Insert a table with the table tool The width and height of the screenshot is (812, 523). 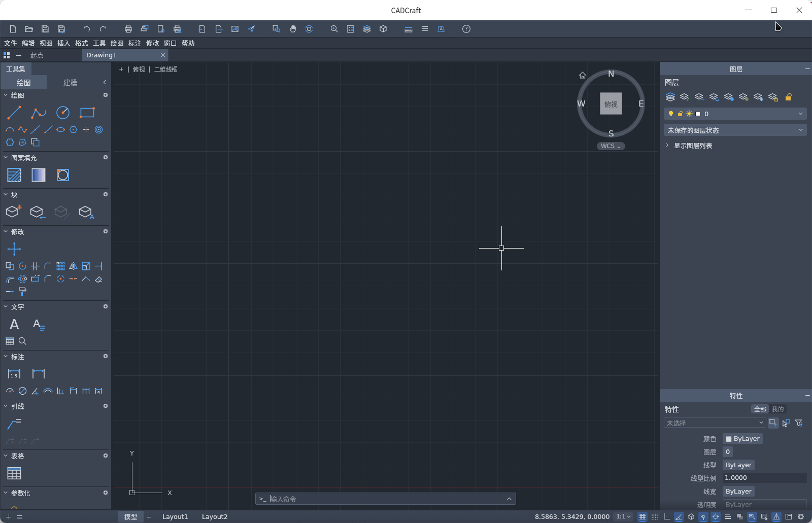14,473
